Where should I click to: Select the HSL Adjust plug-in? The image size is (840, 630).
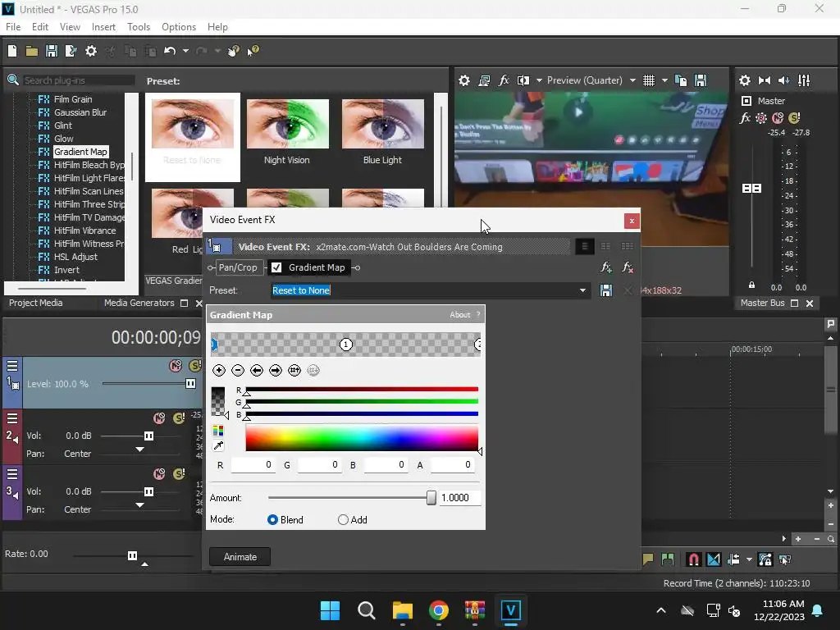click(x=75, y=257)
